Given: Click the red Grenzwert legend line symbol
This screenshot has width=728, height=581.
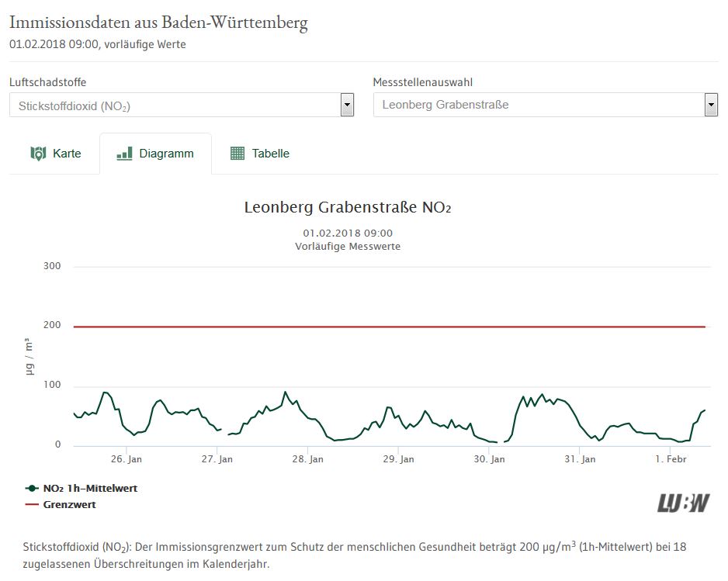Looking at the screenshot, I should 32,505.
